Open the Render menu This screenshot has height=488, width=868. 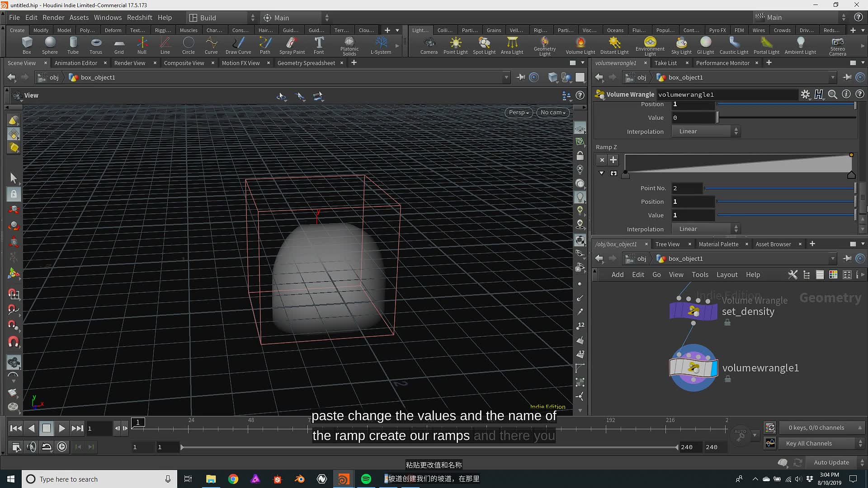pyautogui.click(x=53, y=18)
